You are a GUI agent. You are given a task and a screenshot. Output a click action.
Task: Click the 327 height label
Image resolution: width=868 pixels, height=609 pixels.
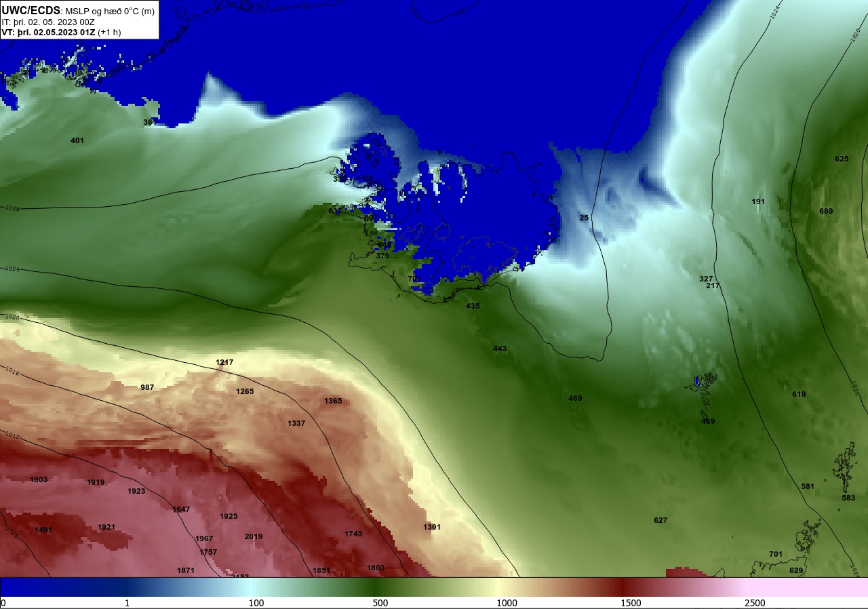point(706,279)
